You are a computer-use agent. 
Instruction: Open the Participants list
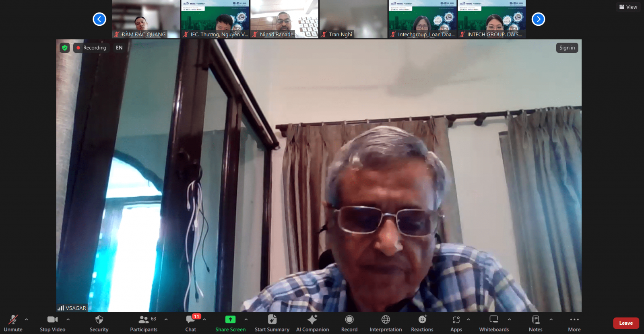coord(143,323)
